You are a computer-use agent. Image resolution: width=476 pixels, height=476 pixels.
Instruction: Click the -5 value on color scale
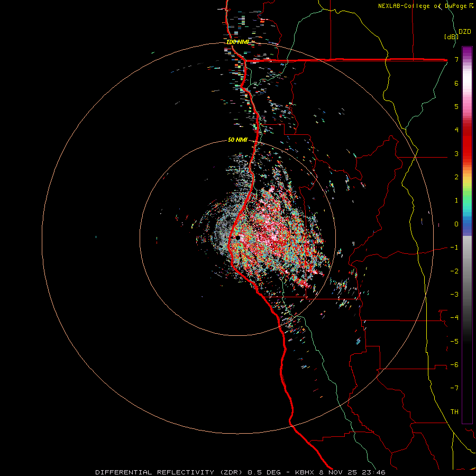coord(454,342)
